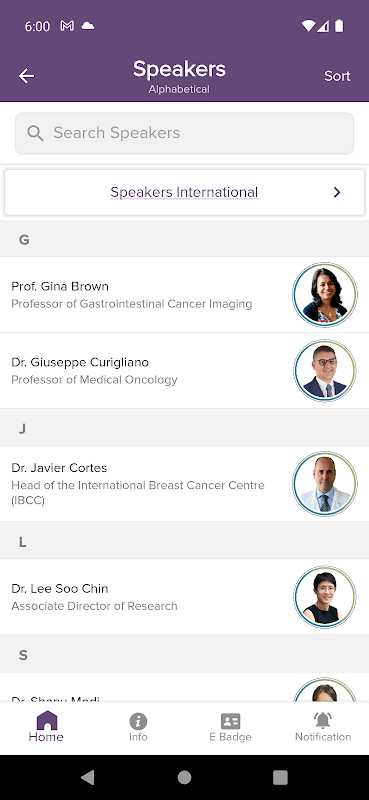The height and width of the screenshot is (800, 369).
Task: Tap the search magnifier icon
Action: (x=35, y=133)
